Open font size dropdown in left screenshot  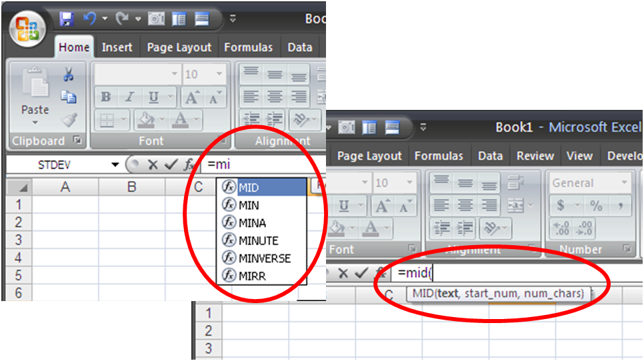point(219,74)
